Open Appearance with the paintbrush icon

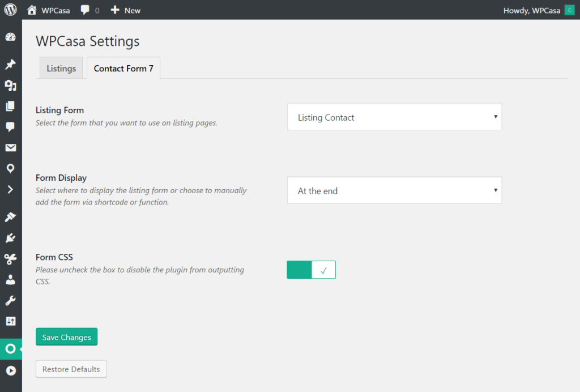[11, 216]
